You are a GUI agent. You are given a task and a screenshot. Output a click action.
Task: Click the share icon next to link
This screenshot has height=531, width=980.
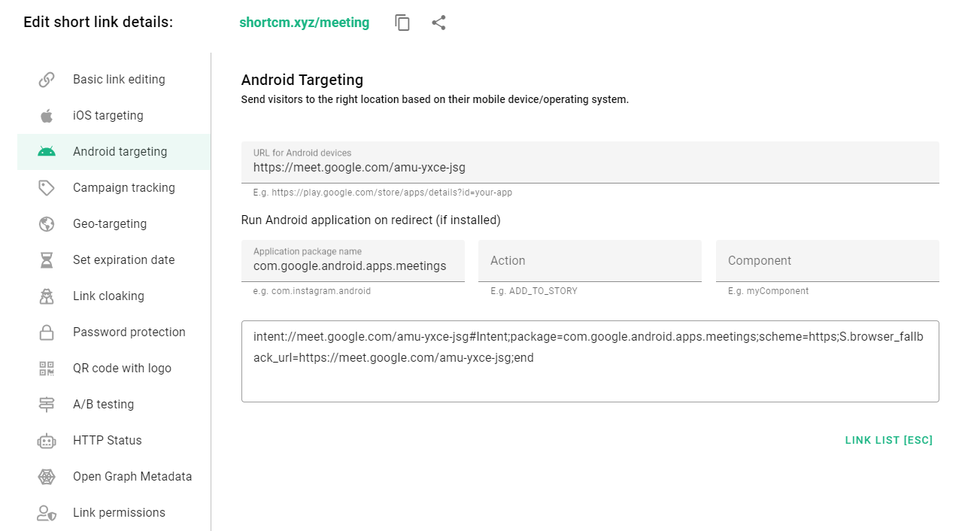click(x=438, y=23)
